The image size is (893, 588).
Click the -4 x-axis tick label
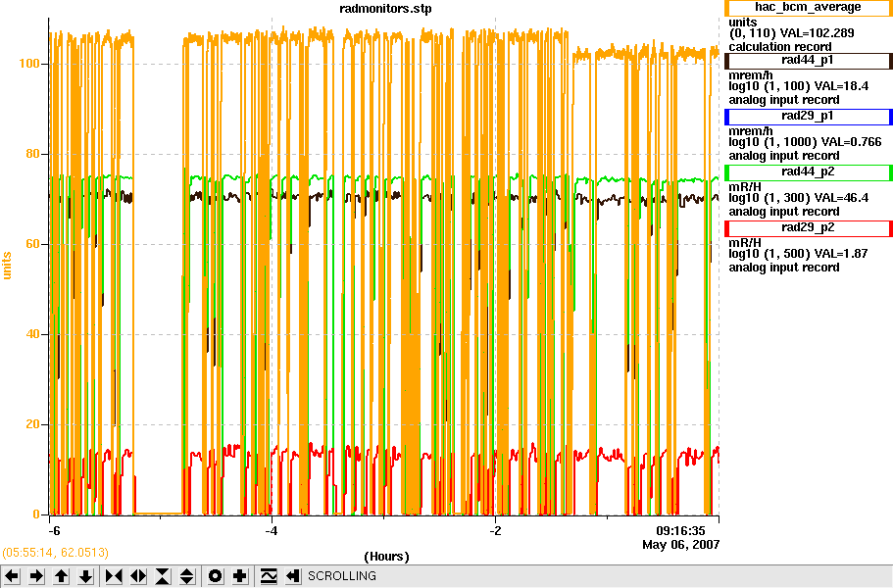point(272,530)
